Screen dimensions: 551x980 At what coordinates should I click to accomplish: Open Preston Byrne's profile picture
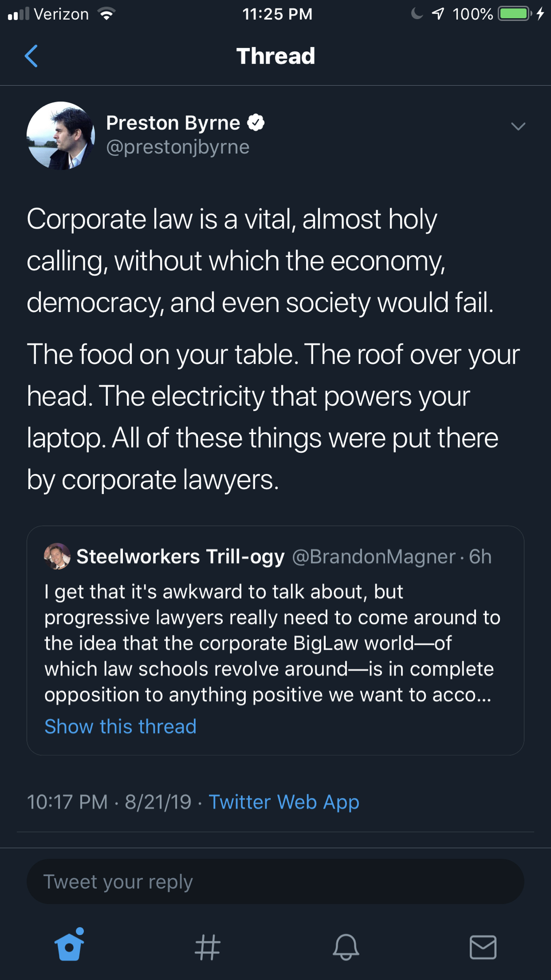(x=61, y=136)
